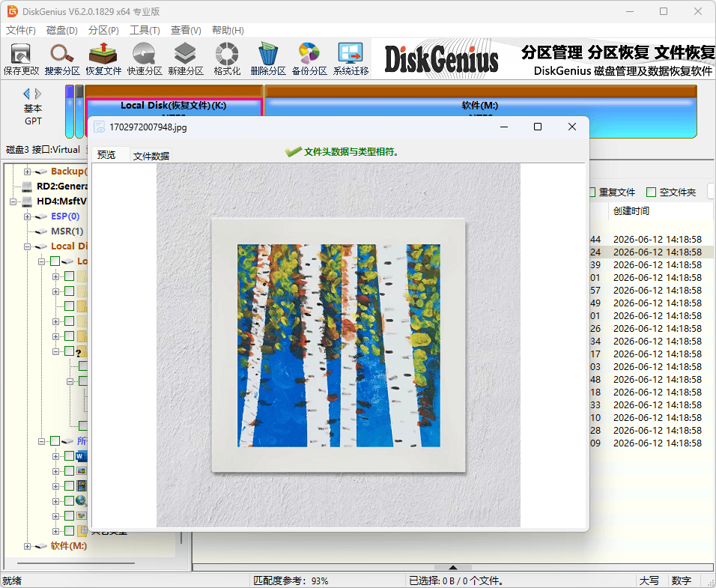Go to previous disk with left arrow
716x588 pixels.
pos(26,94)
